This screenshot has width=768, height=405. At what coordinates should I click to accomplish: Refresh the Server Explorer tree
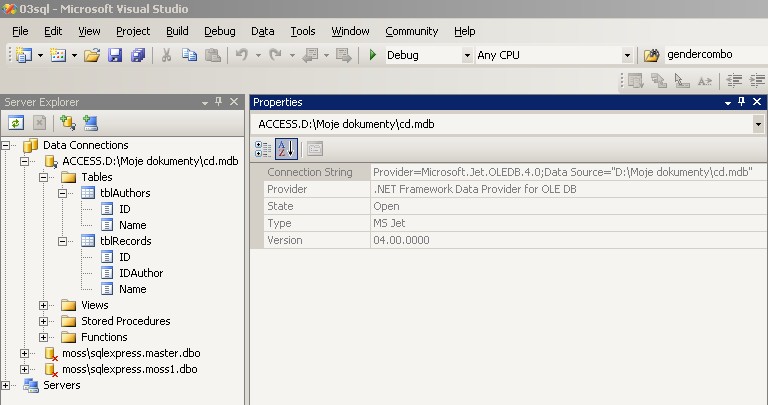pyautogui.click(x=16, y=123)
